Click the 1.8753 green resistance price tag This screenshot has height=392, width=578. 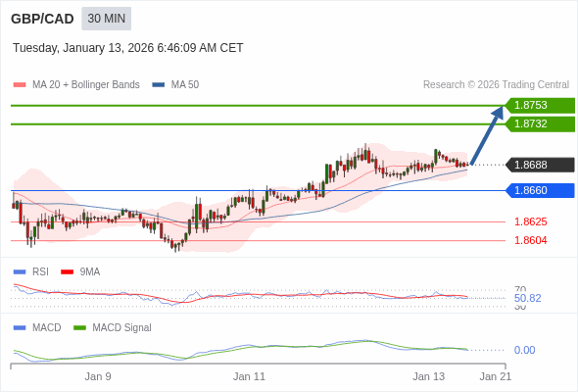(540, 105)
